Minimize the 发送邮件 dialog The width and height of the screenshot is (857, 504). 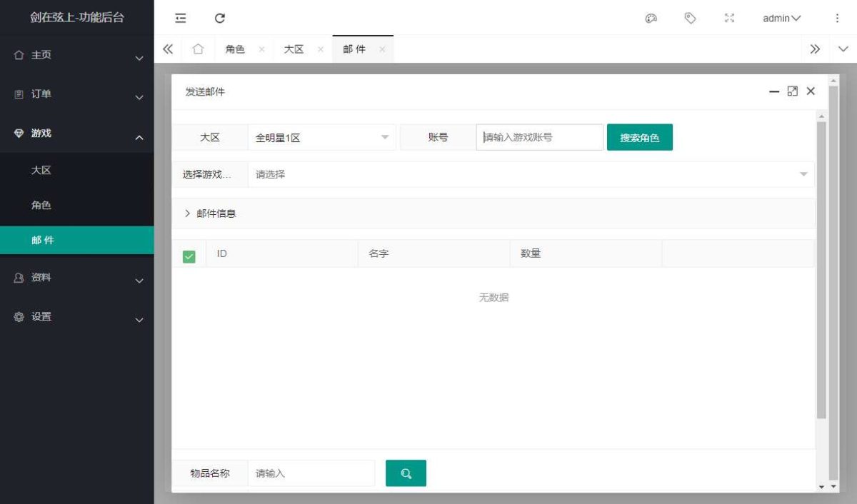(x=774, y=91)
